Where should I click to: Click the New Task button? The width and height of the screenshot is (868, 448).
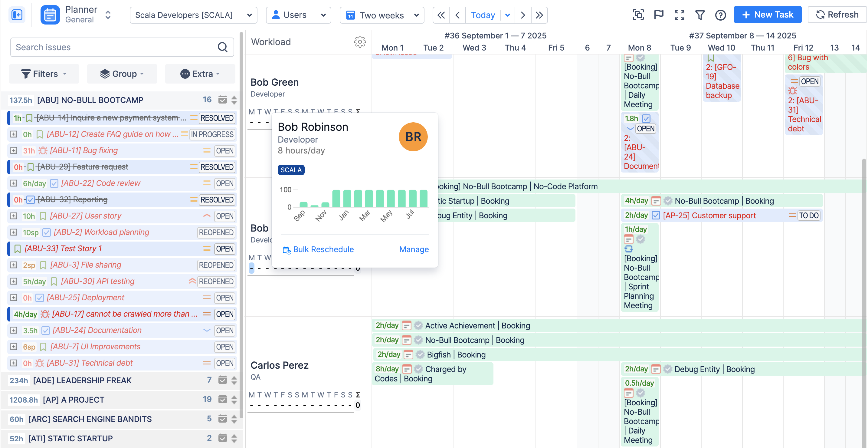[768, 15]
